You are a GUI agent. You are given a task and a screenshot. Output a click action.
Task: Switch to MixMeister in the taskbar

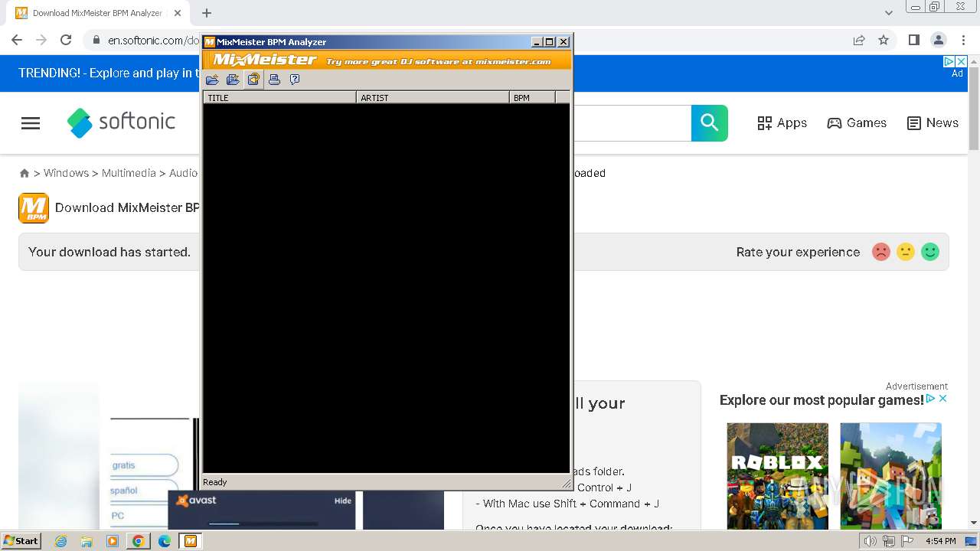coord(190,541)
